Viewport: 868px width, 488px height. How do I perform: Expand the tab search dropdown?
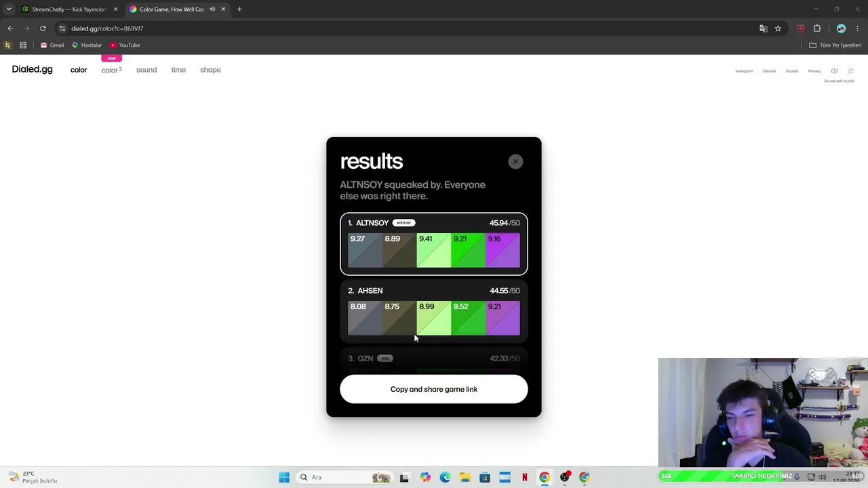[9, 9]
